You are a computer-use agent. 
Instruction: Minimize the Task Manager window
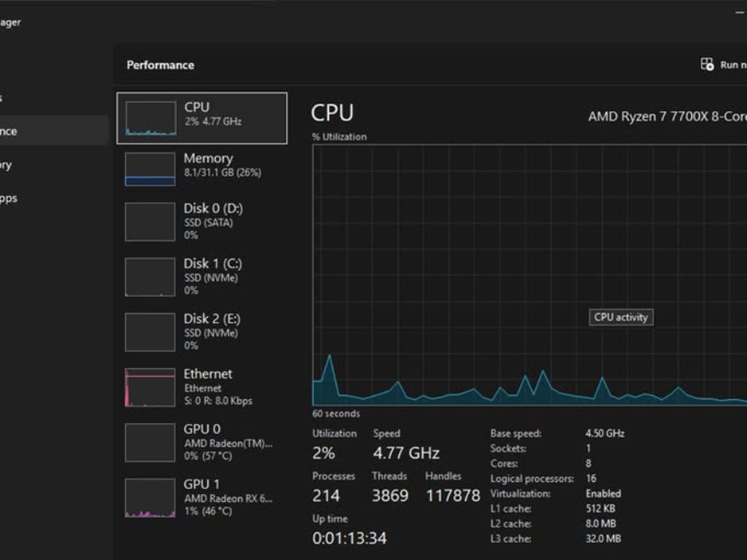[x=740, y=13]
